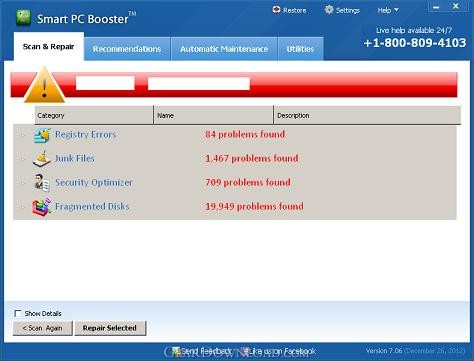This screenshot has height=361, width=474.
Task: Click the Category column header
Action: 94,115
